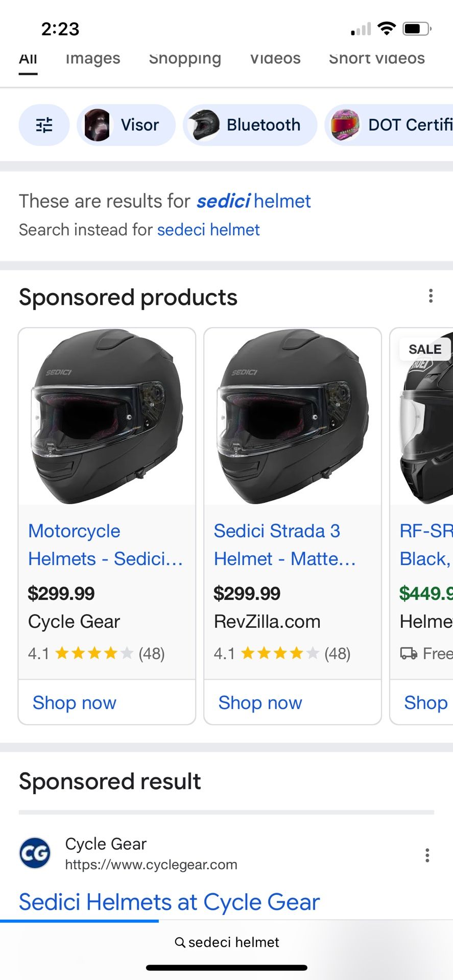453x980 pixels.
Task: Tap the Wi-Fi status icon
Action: (387, 29)
